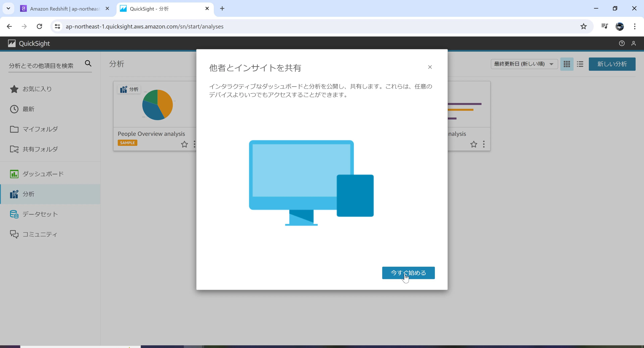Viewport: 644px width, 348px height.
Task: Click the site information icon in address bar
Action: coord(57,26)
